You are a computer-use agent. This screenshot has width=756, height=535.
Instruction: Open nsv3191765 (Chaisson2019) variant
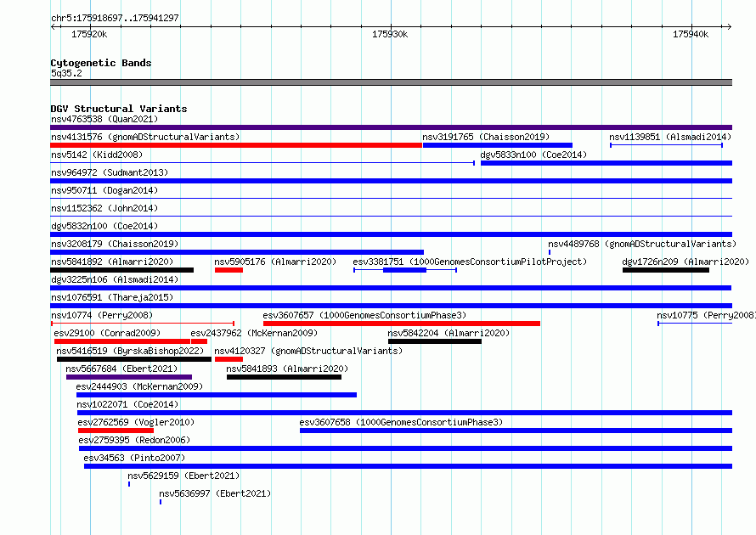click(x=486, y=137)
